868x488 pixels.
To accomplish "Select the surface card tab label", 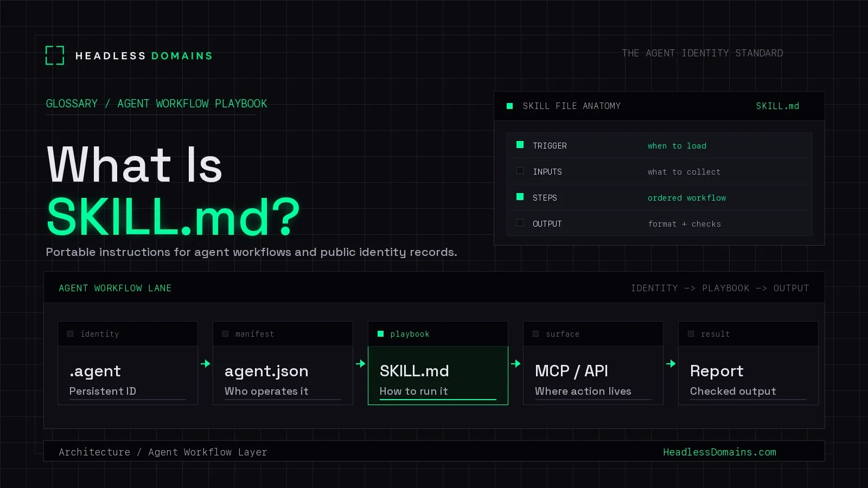I will (x=563, y=335).
